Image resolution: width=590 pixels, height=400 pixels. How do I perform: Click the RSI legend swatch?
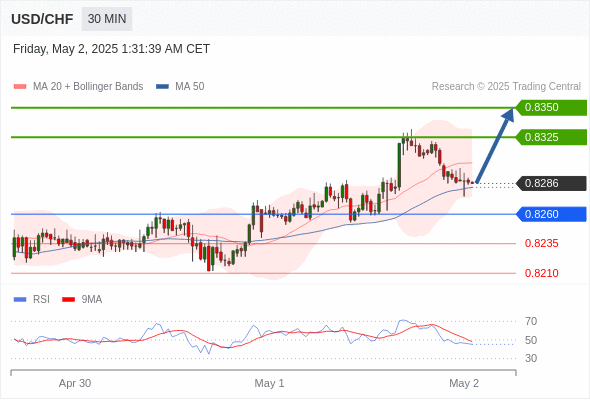[20, 300]
